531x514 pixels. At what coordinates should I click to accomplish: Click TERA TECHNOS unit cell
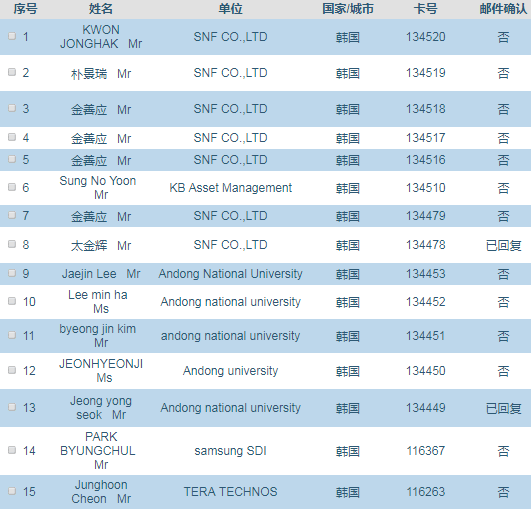(x=230, y=492)
